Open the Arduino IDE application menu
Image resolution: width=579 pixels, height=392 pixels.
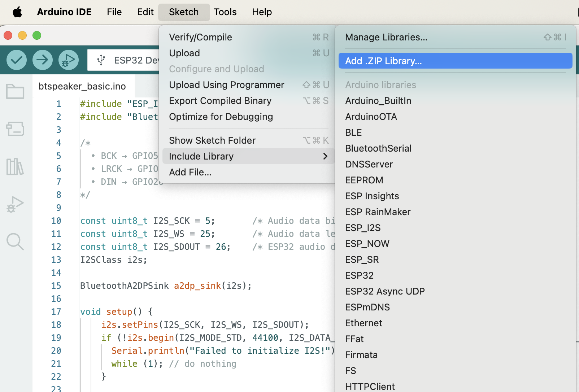click(64, 12)
